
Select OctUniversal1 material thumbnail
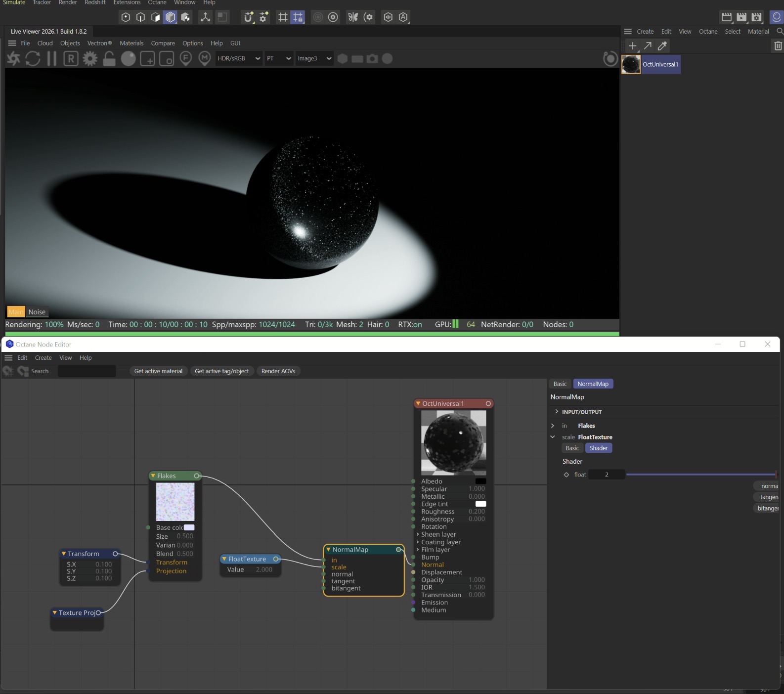coord(631,65)
